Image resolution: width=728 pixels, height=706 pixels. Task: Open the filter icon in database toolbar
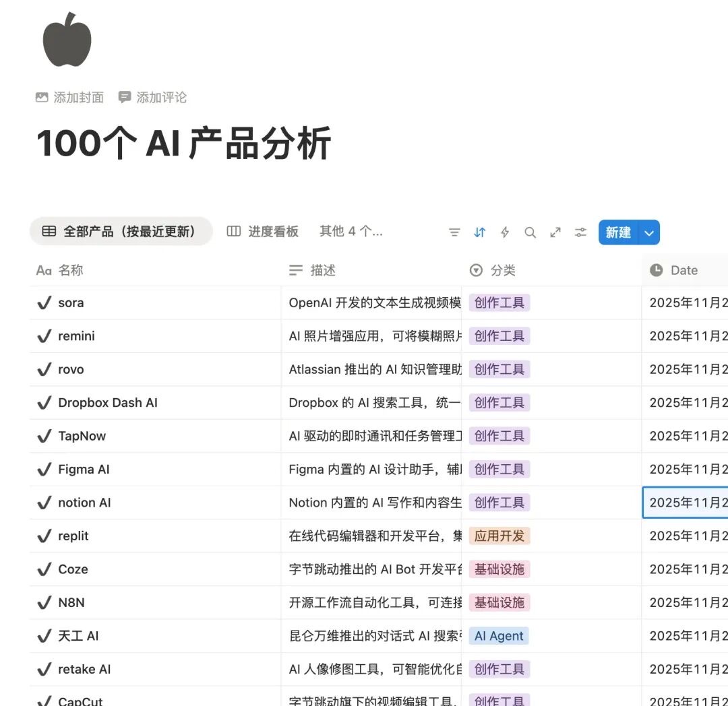(454, 232)
